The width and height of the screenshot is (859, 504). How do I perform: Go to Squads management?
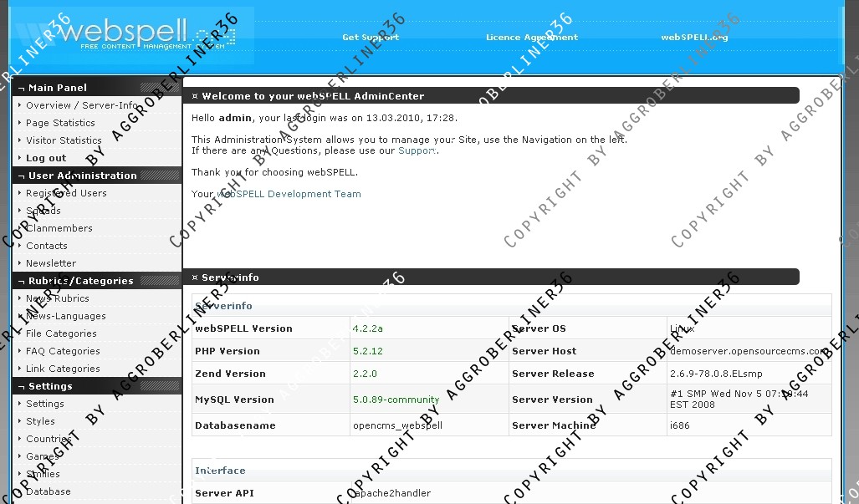43,210
